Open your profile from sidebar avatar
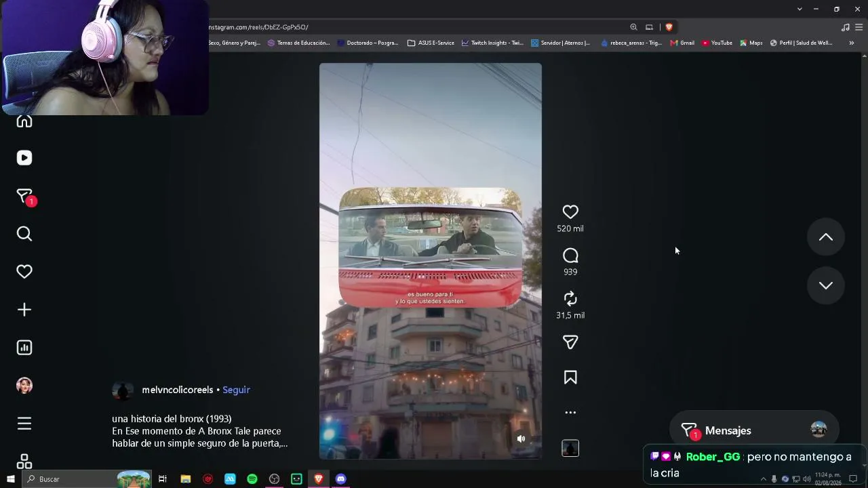Screen dimensions: 868x488 [x=24, y=386]
